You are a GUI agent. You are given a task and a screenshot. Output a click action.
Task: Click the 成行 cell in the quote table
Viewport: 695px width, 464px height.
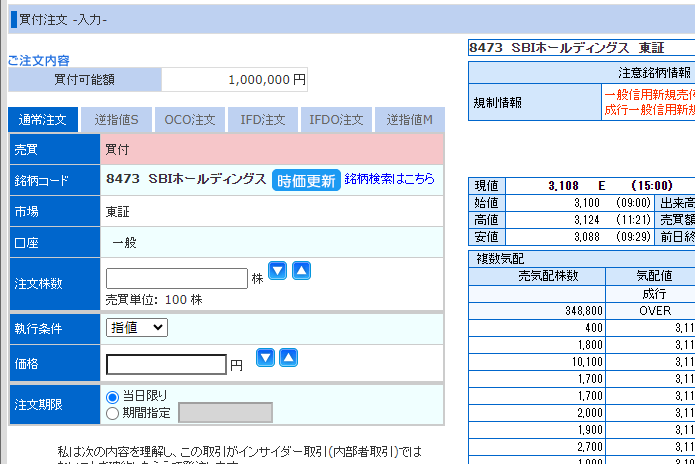(655, 294)
